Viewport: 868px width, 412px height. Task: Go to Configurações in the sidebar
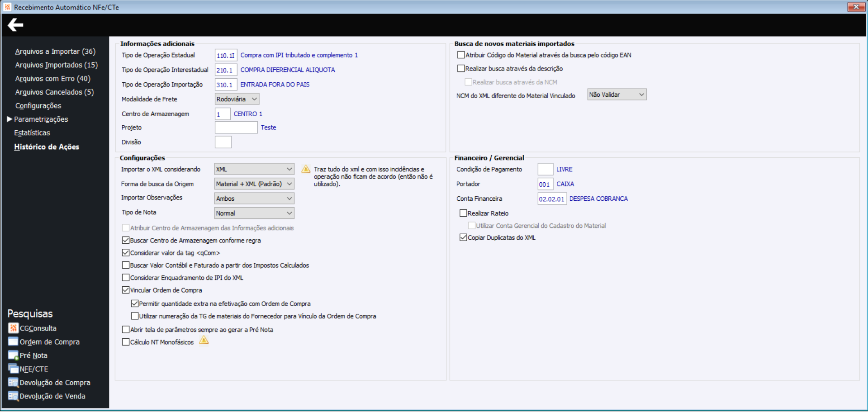tap(38, 106)
